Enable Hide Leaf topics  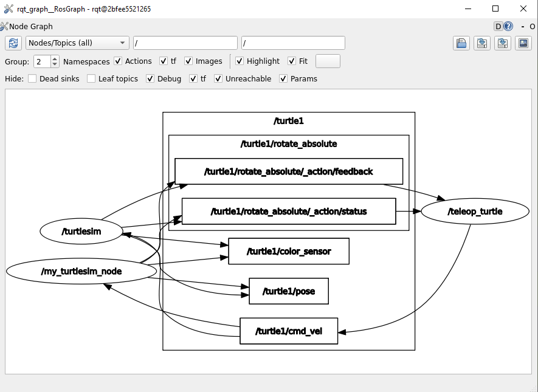point(91,78)
